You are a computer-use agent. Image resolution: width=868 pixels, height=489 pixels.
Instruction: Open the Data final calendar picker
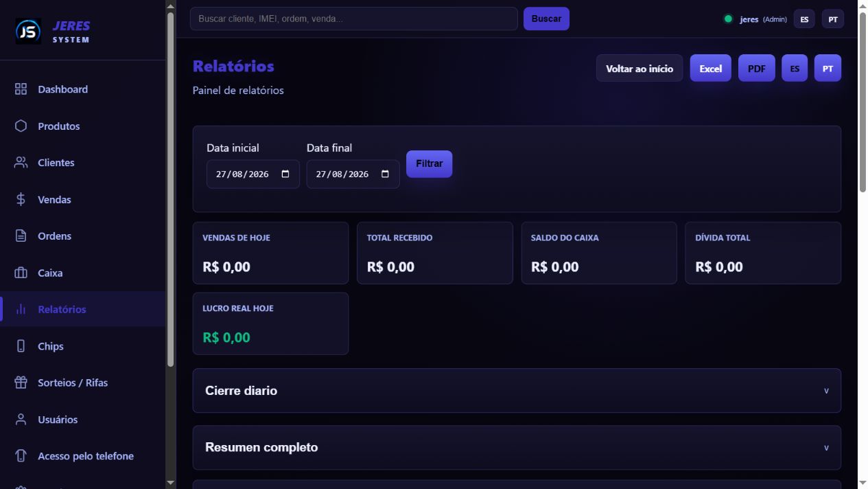click(385, 174)
